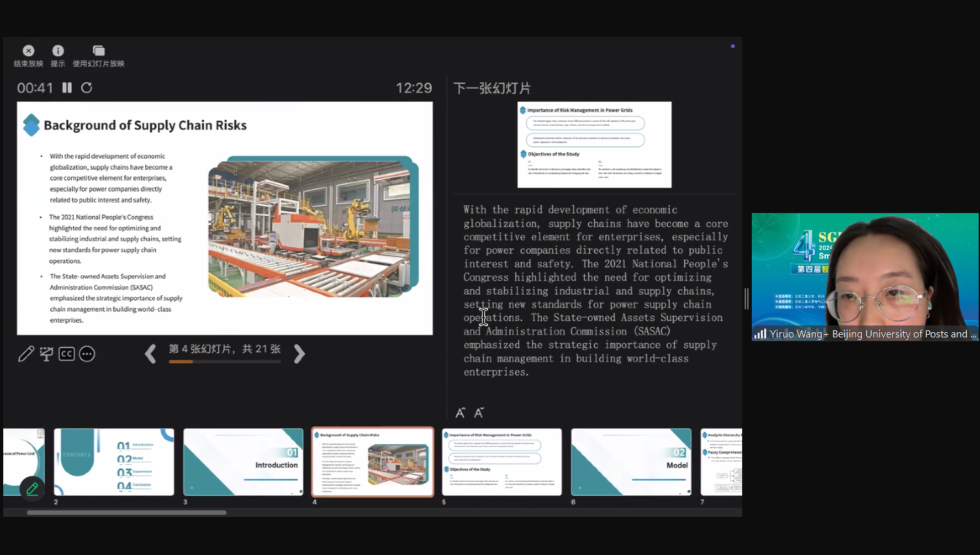Screen dimensions: 980x555
Task: Select slide 6 Model thumbnail
Action: (x=631, y=462)
